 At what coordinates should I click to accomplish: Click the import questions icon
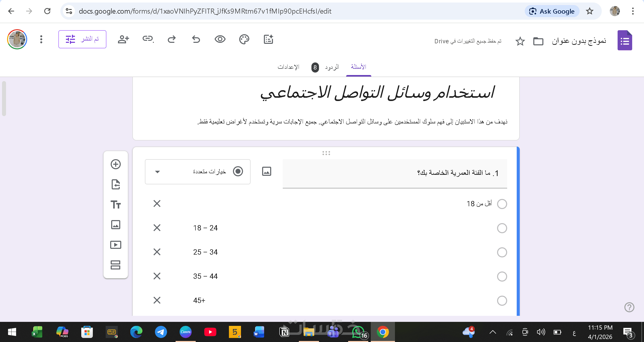[x=116, y=184]
